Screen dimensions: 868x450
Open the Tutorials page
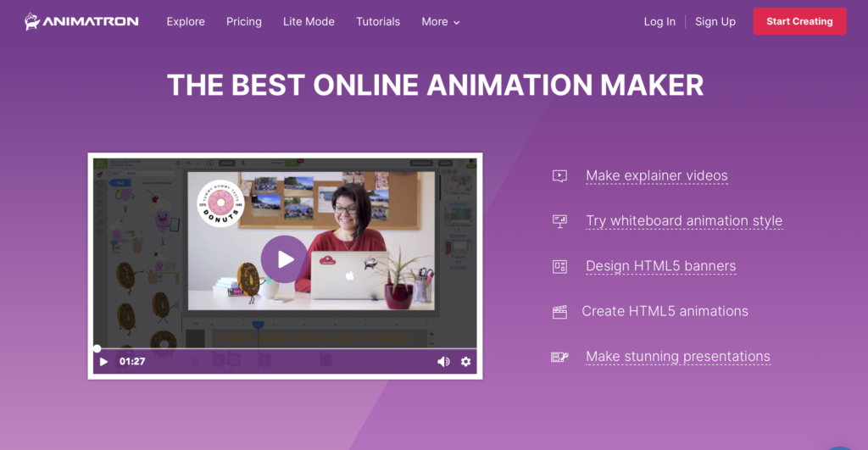(x=377, y=21)
